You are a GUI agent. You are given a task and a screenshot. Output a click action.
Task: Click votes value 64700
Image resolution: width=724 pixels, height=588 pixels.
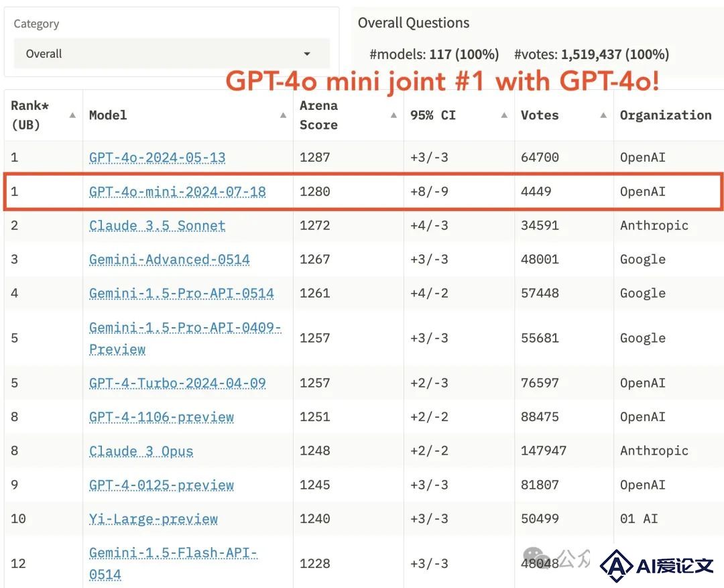pyautogui.click(x=540, y=158)
